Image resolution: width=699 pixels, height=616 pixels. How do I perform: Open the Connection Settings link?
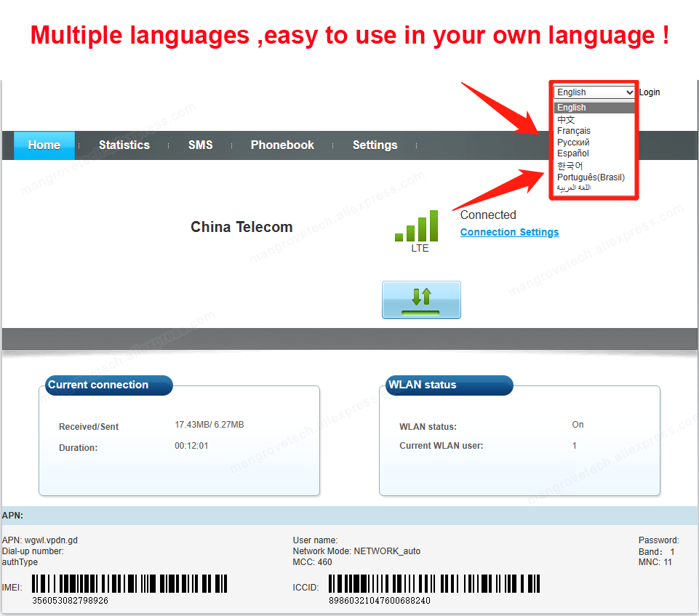point(510,232)
